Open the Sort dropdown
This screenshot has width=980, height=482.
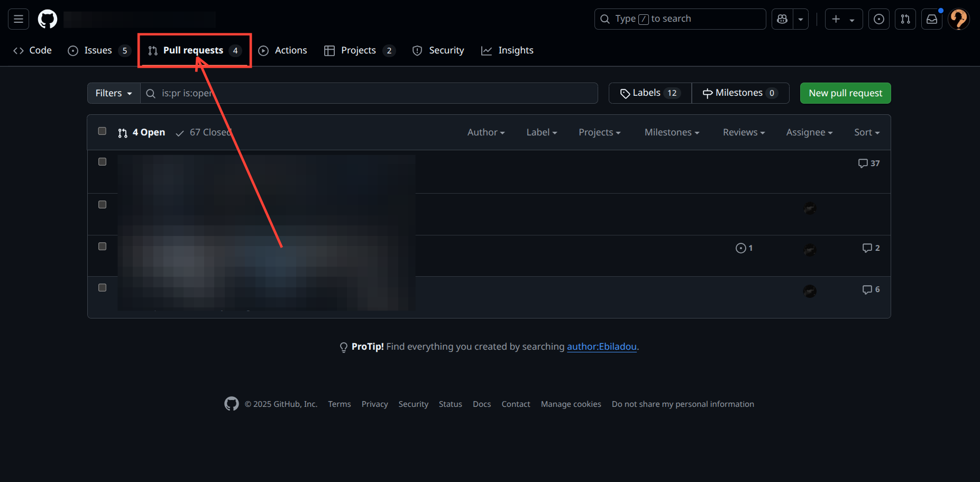click(866, 132)
